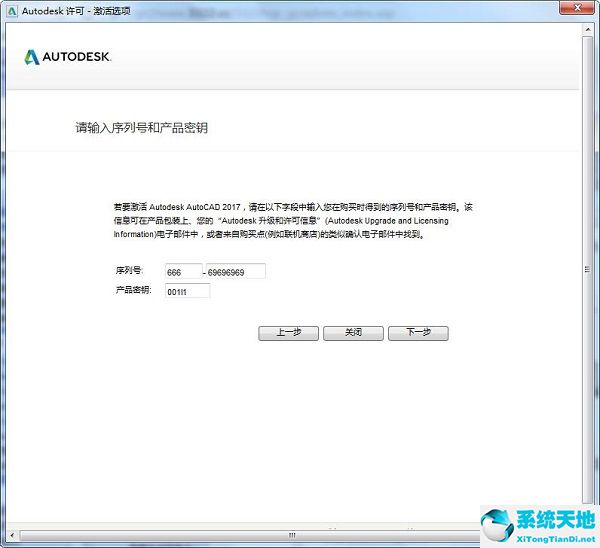Viewport: 600px width, 548px height.
Task: Click the 下一步 (Next) button
Action: [418, 333]
